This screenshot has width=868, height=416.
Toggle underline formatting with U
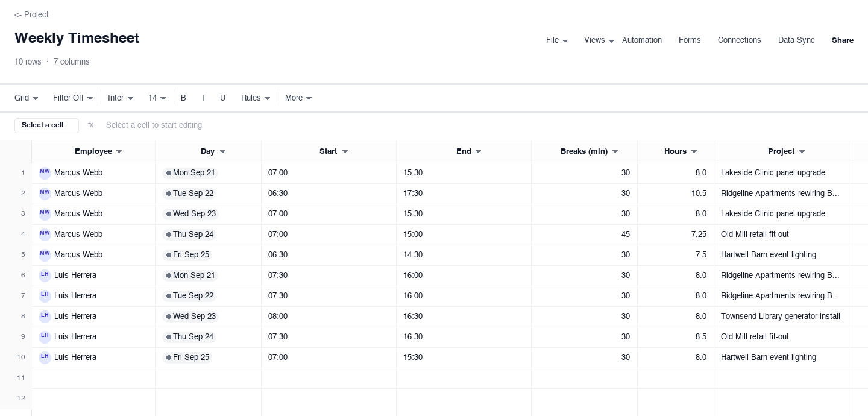coord(222,98)
